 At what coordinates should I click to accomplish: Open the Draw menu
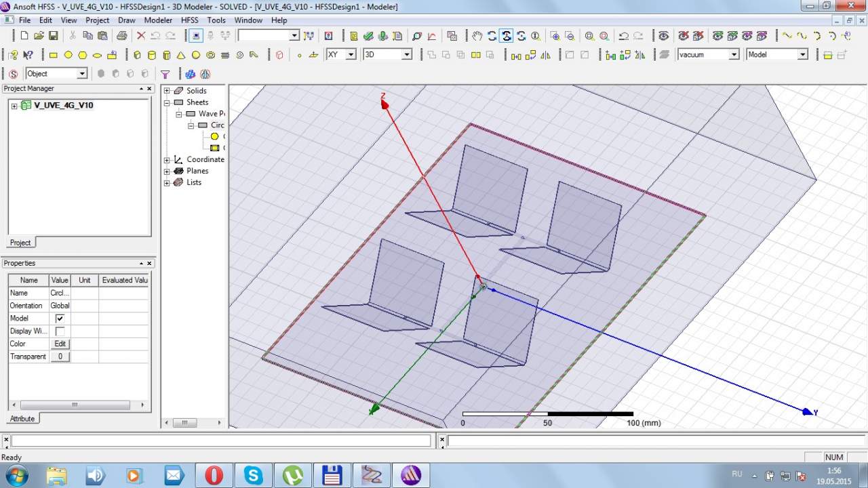coord(127,20)
